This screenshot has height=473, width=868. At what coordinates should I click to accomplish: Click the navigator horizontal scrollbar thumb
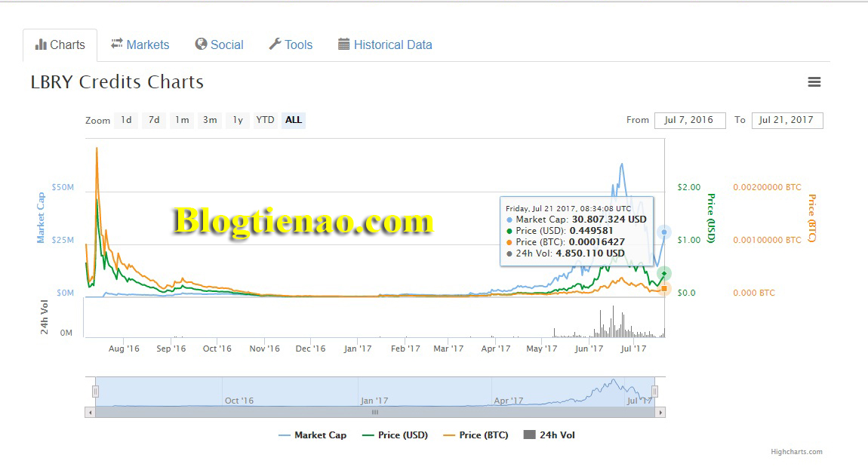[x=375, y=413]
